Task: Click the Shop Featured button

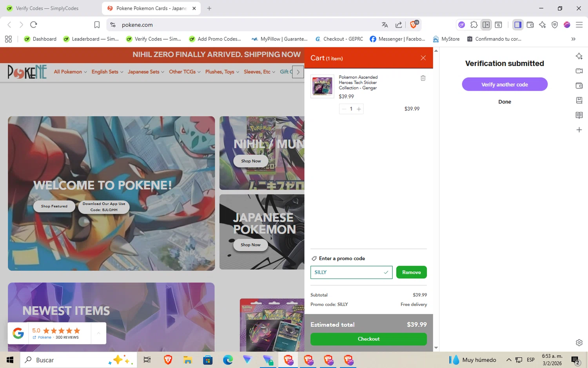Action: tap(54, 206)
